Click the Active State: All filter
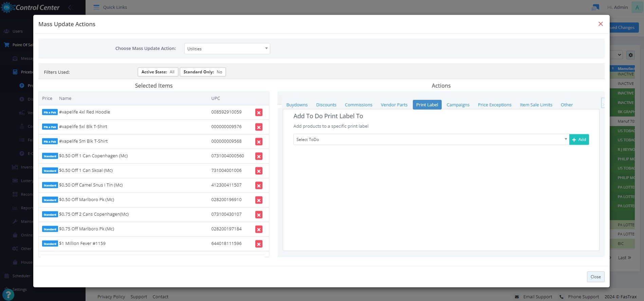 158,72
